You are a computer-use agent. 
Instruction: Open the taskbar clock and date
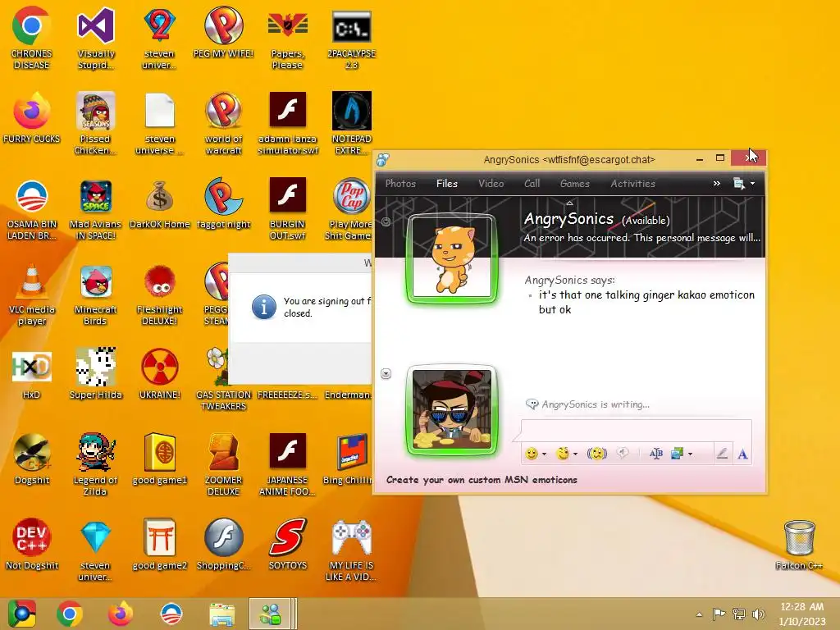[x=802, y=614]
